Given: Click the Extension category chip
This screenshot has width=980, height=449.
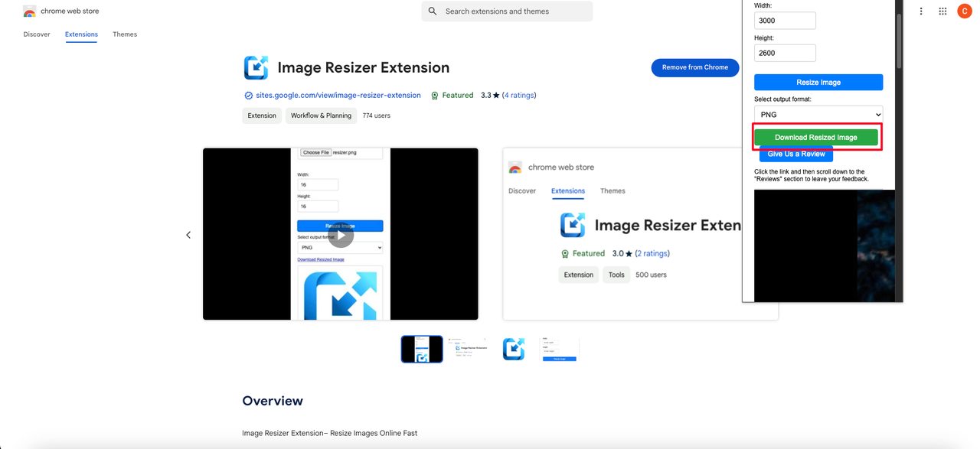Looking at the screenshot, I should [x=262, y=116].
